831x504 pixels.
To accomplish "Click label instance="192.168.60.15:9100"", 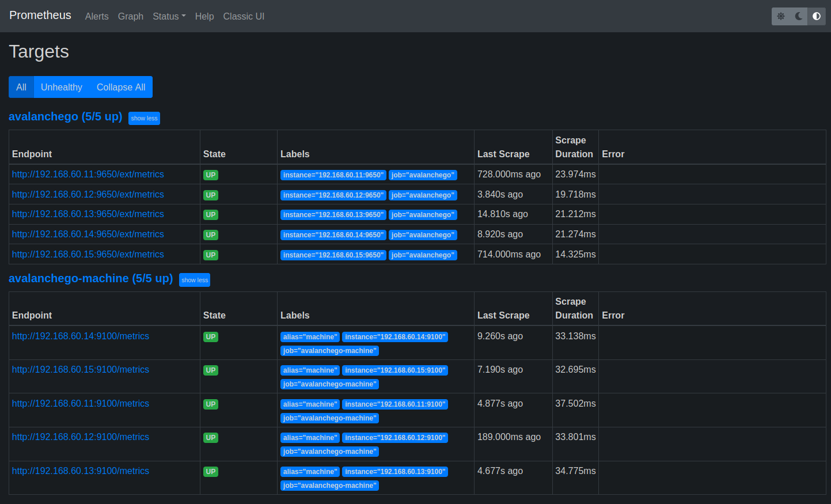I will (x=395, y=370).
